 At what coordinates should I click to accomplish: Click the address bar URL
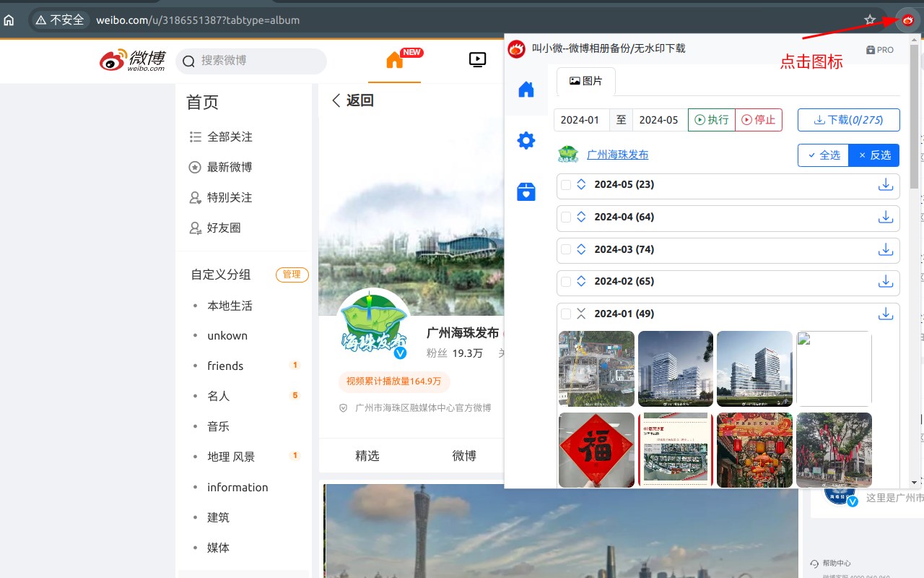198,20
